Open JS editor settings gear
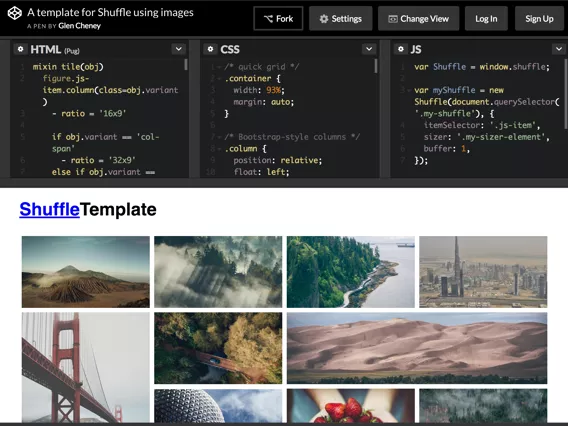 coord(401,49)
